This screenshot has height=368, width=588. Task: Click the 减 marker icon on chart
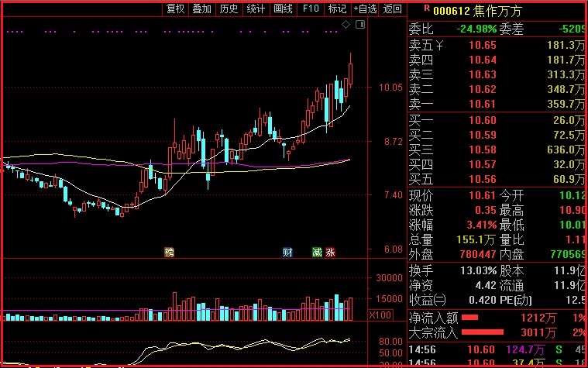pyautogui.click(x=318, y=252)
